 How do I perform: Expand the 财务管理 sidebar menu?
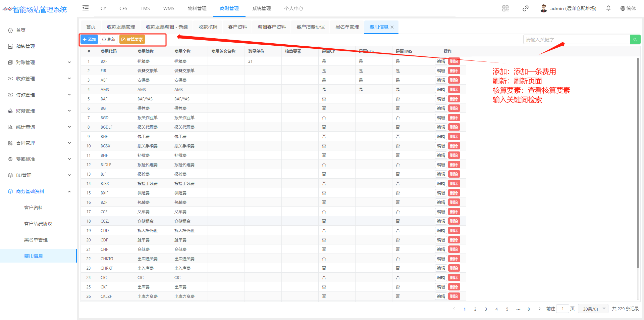point(40,111)
